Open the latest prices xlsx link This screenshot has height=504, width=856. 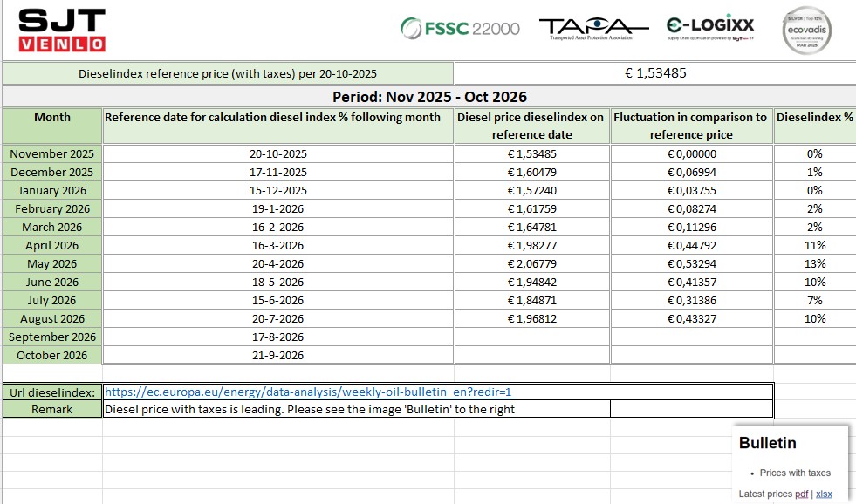click(824, 494)
